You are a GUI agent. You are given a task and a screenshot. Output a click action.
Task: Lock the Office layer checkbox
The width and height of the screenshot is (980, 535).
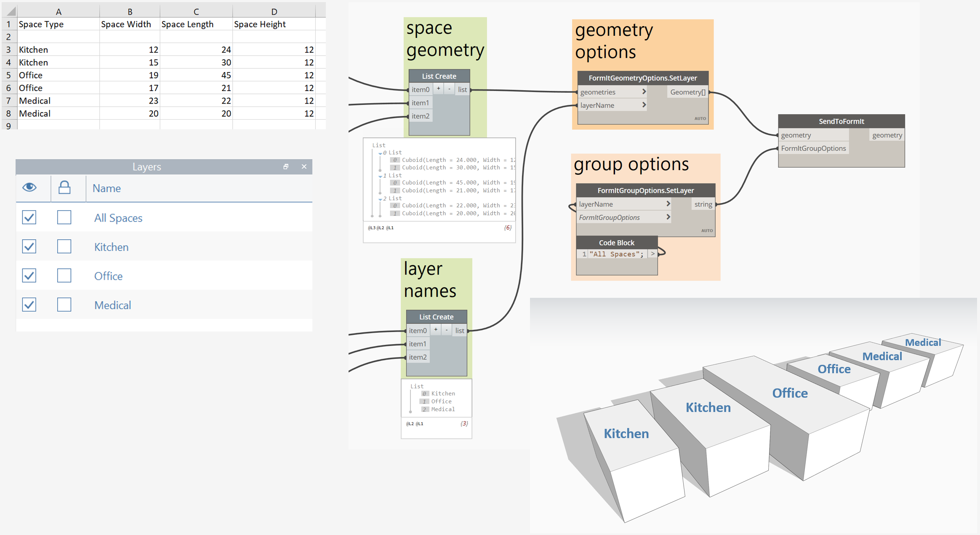click(64, 276)
